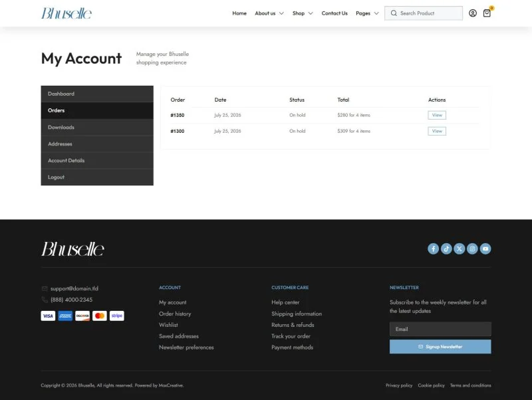This screenshot has height=400, width=532.
Task: Click the Signup Newsletter button
Action: coord(440,347)
